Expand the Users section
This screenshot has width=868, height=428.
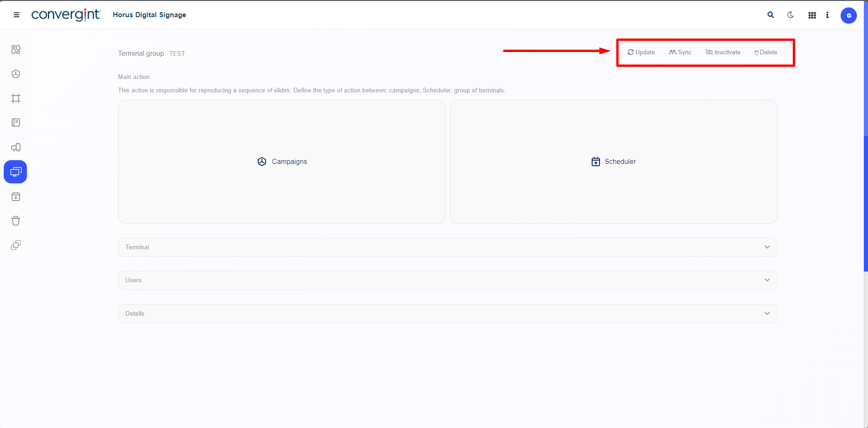pyautogui.click(x=447, y=280)
